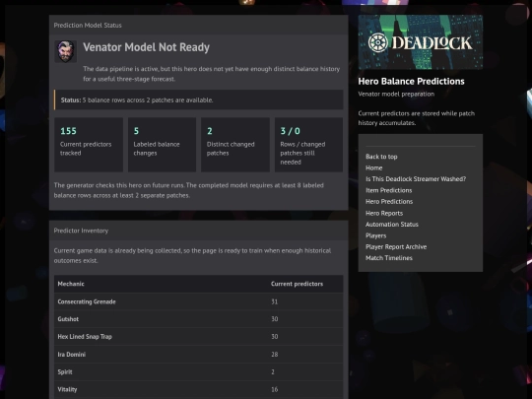Click Consecrating Grenade predictor count 31
Viewport: 532px width, 399px height.
pyautogui.click(x=275, y=301)
